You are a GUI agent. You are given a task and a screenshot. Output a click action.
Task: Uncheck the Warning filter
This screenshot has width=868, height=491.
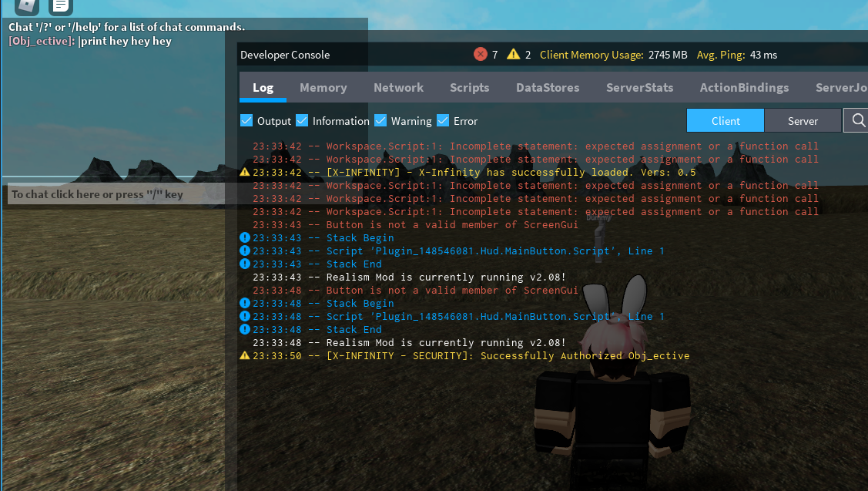(x=380, y=121)
